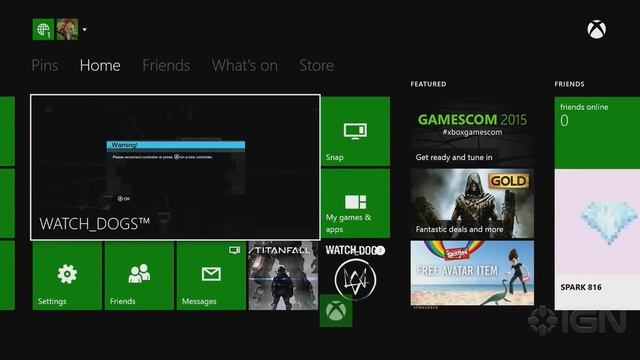Screen dimensions: 640x360
Task: Resume the WATCH_DOGS main game tile
Action: [175, 167]
